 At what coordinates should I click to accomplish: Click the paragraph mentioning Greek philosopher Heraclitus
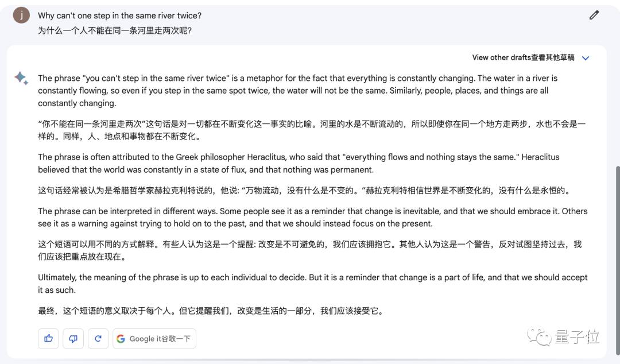(x=299, y=163)
